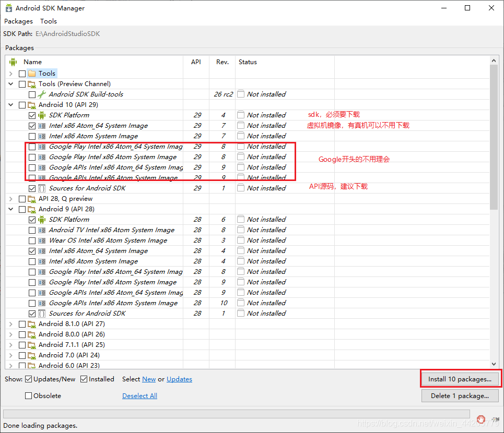Click the stop hand icon in status bar
This screenshot has width=504, height=433.
[481, 419]
